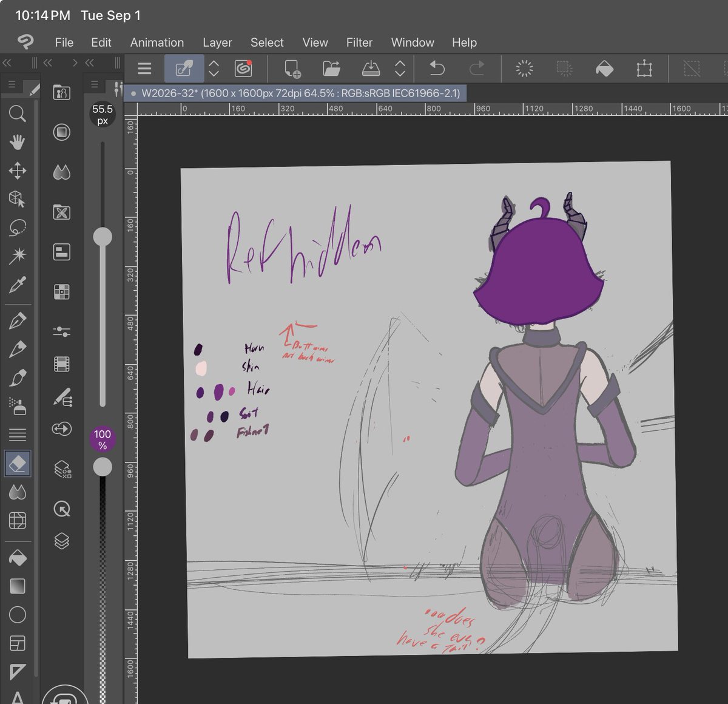728x704 pixels.
Task: Open the Edit menu
Action: click(x=101, y=42)
